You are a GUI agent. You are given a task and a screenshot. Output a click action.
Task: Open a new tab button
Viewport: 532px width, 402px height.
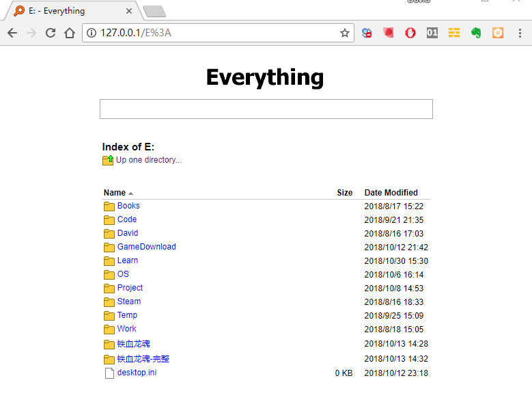(x=154, y=11)
